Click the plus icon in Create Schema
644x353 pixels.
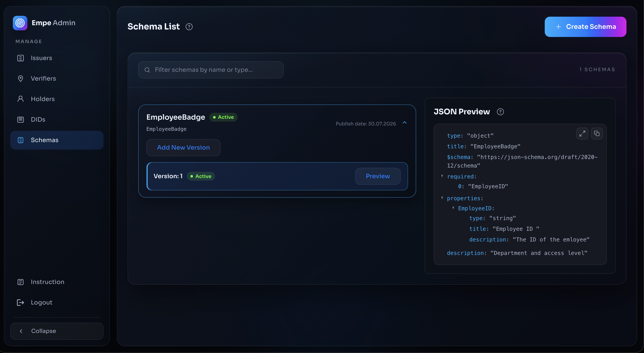pyautogui.click(x=558, y=27)
